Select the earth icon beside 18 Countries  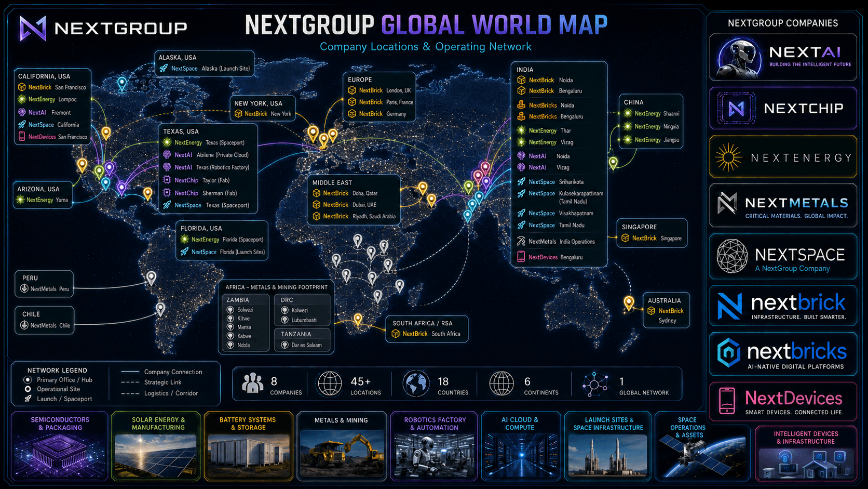(416, 384)
